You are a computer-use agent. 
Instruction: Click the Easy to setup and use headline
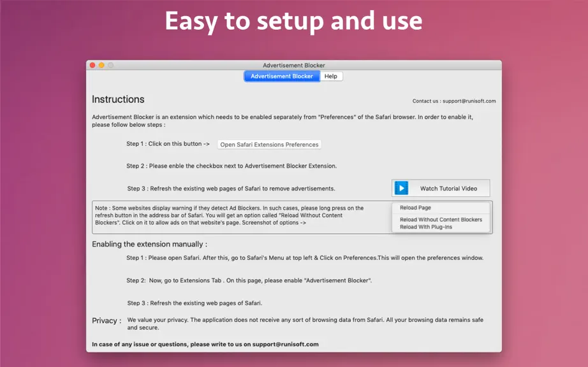pos(293,21)
